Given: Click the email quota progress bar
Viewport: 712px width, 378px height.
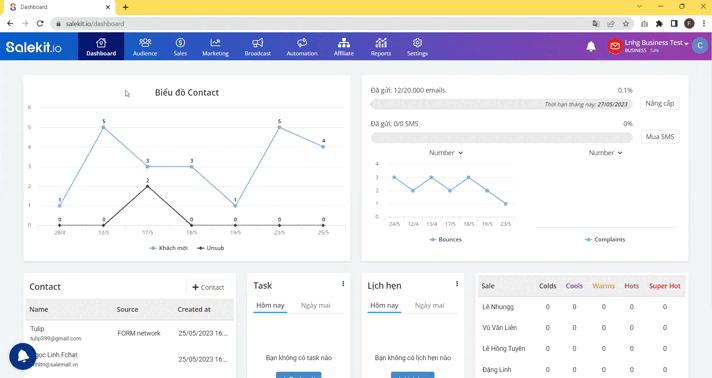Looking at the screenshot, I should coord(501,104).
